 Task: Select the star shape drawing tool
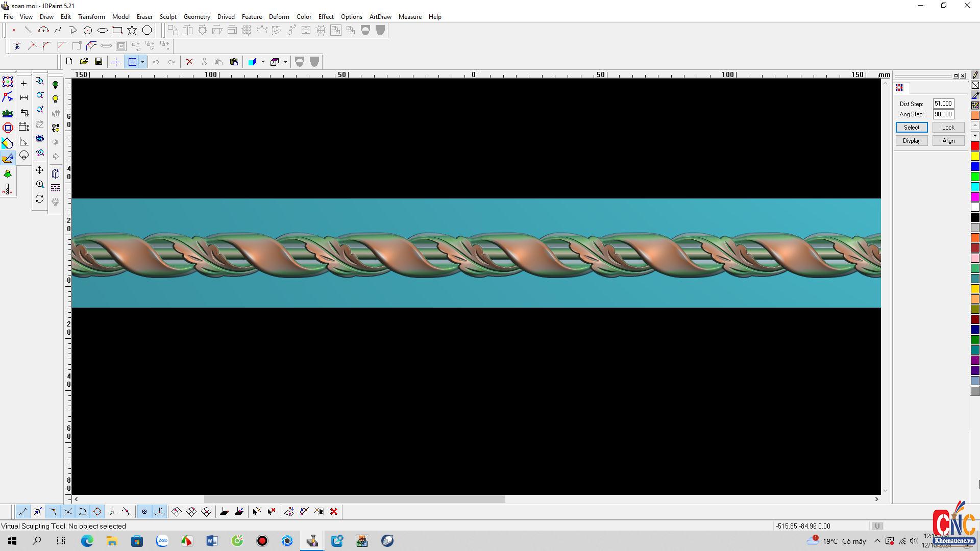[x=132, y=30]
